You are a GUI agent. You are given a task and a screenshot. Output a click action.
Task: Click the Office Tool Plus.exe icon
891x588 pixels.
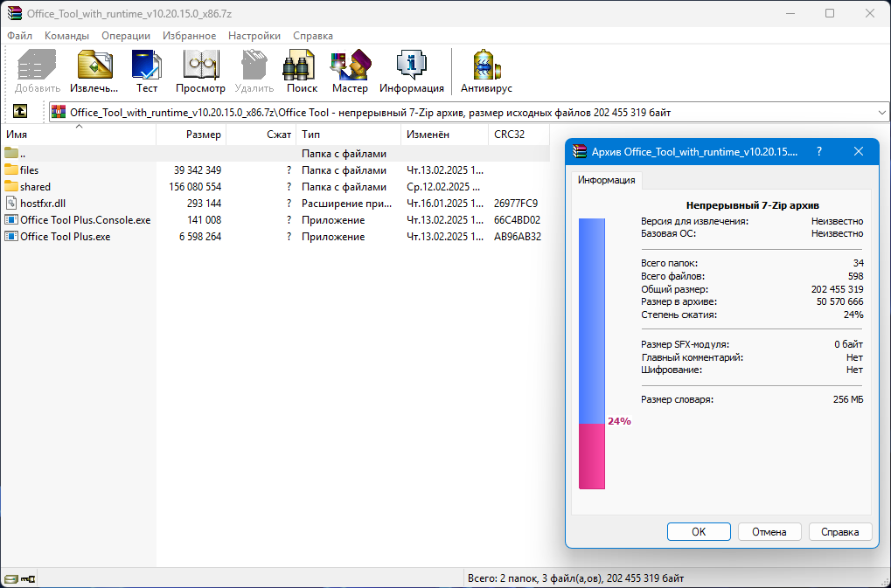coord(10,236)
